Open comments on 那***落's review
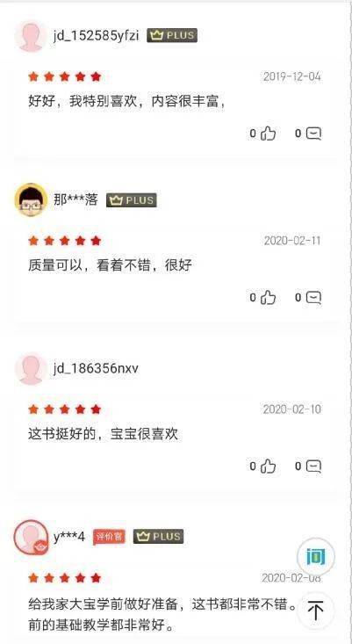This screenshot has height=644, width=352. click(308, 297)
